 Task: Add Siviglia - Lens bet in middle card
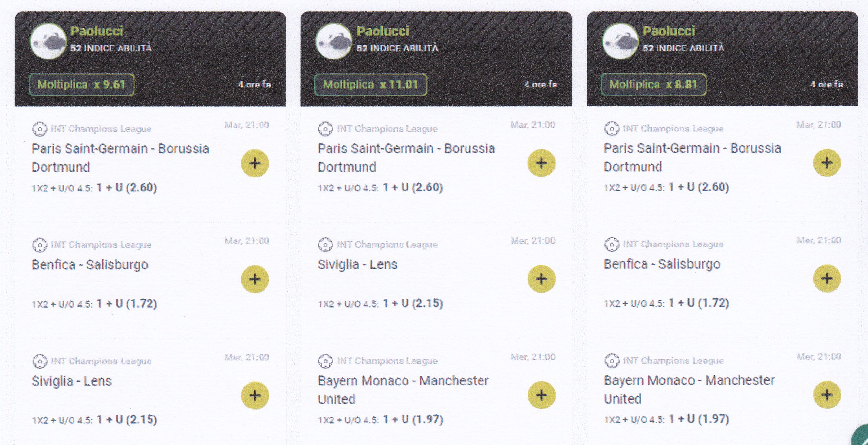coord(541,279)
